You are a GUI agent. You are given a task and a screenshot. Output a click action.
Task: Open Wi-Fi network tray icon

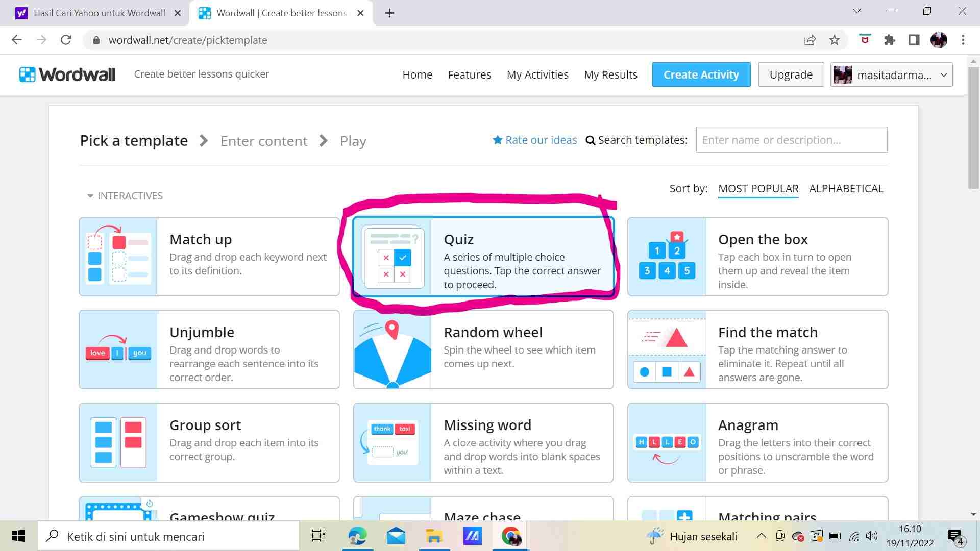(x=854, y=536)
